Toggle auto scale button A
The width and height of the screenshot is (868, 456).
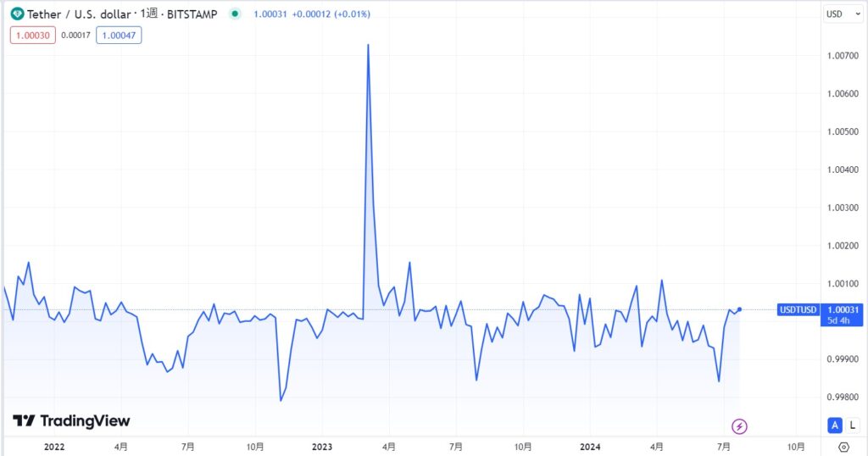835,425
